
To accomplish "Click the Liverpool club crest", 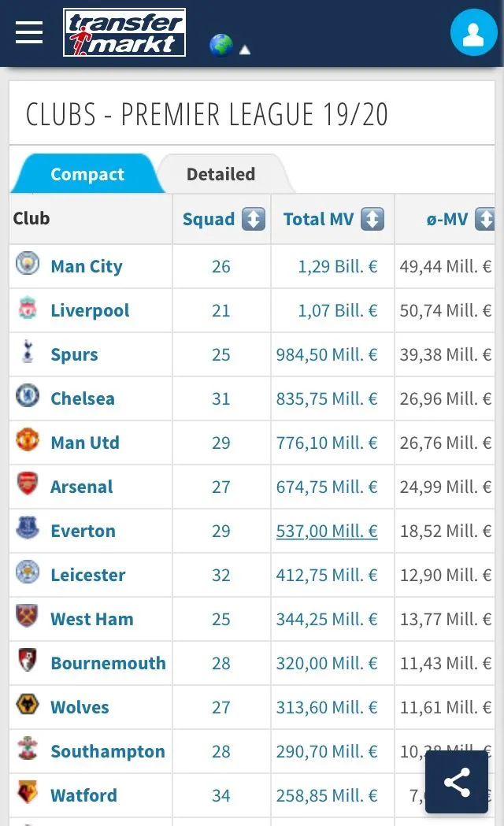I will pos(28,309).
